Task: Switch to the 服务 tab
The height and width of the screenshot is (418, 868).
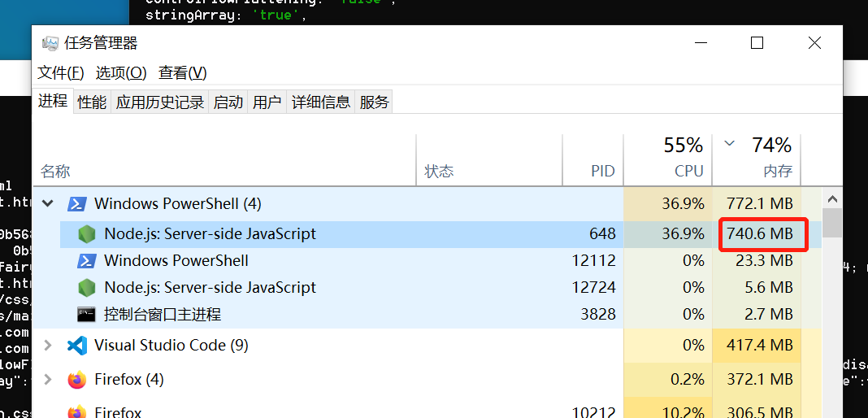Action: [374, 102]
